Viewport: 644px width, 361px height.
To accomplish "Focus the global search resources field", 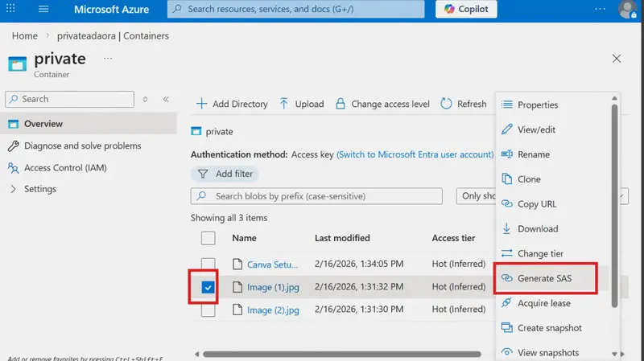I will pyautogui.click(x=295, y=9).
